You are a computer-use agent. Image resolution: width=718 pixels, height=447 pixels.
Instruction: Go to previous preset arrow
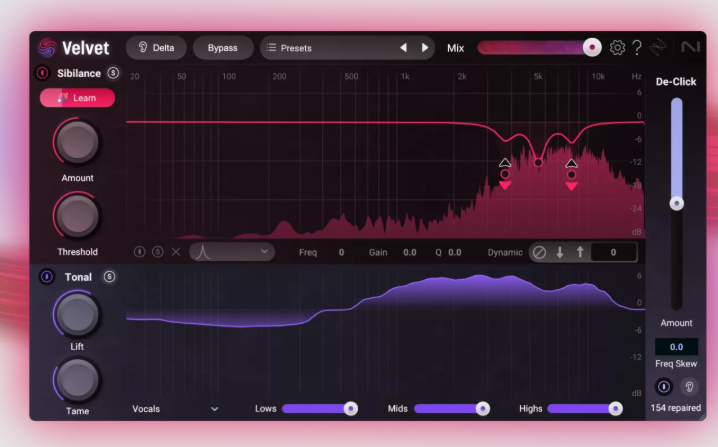(x=403, y=48)
